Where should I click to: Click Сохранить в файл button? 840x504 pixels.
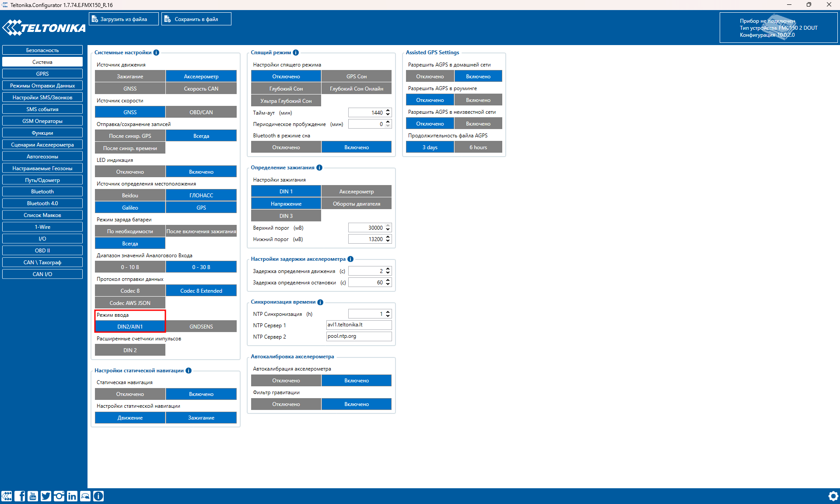coord(196,19)
